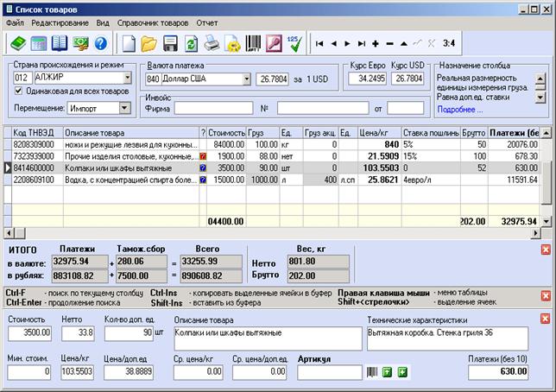Click the Фирма invoice input field
The height and width of the screenshot is (392, 556).
(x=213, y=108)
